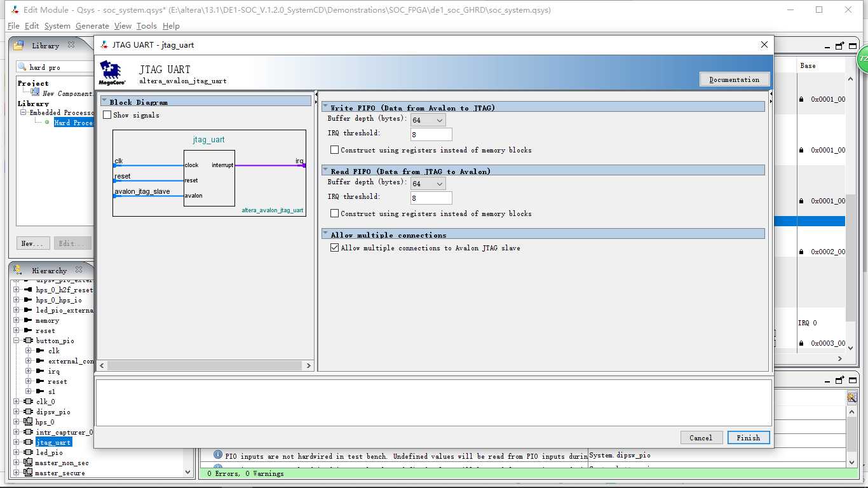Click Finish to apply JTAG UART settings
The height and width of the screenshot is (488, 868).
749,438
